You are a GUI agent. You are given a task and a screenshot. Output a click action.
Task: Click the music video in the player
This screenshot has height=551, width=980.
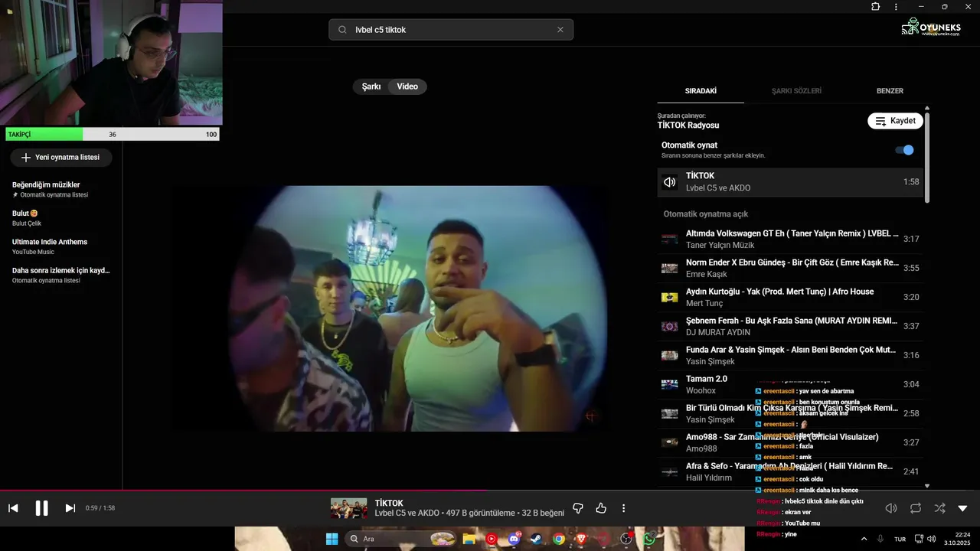[418, 308]
